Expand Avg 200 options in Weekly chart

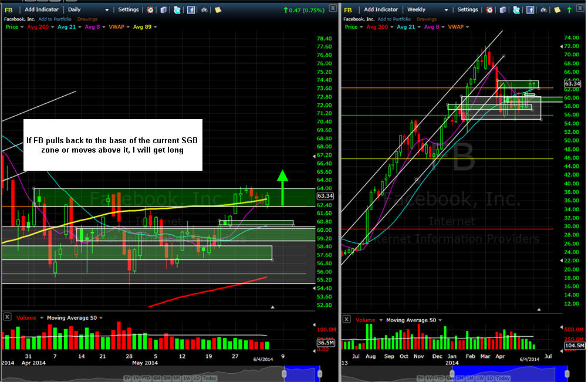pyautogui.click(x=392, y=27)
